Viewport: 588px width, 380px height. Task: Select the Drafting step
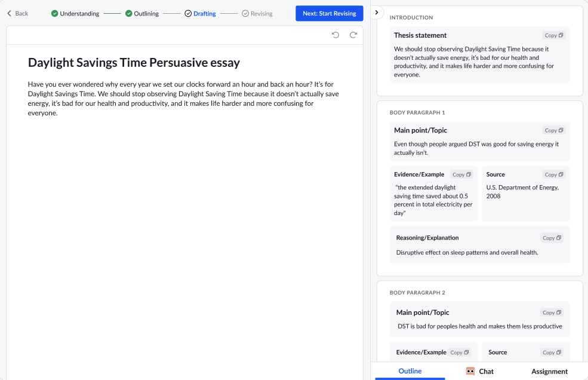click(200, 14)
